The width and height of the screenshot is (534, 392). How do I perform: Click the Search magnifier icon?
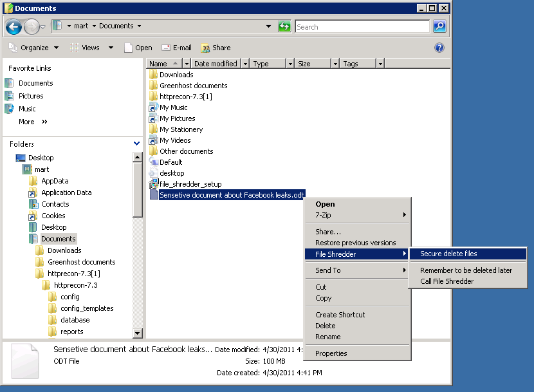click(439, 26)
